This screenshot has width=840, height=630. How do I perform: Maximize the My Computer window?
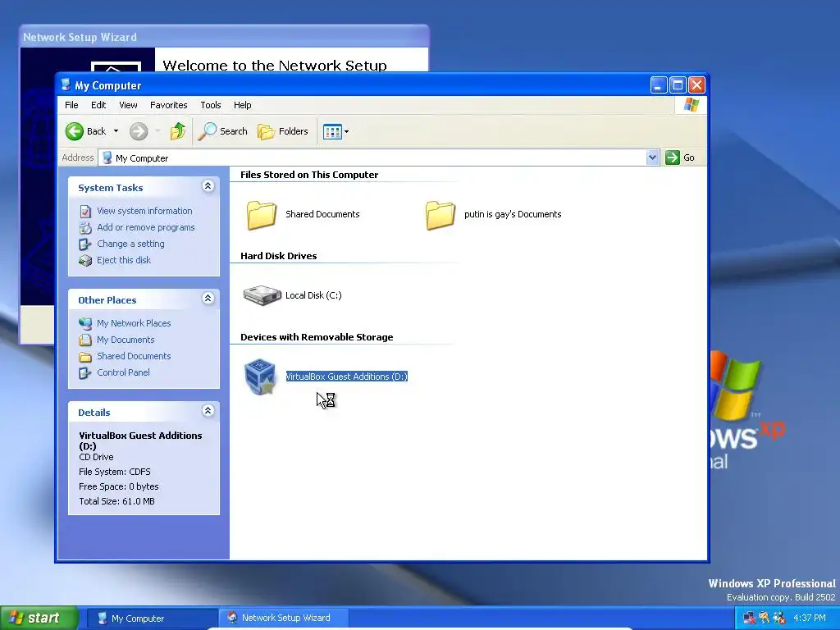[x=678, y=84]
